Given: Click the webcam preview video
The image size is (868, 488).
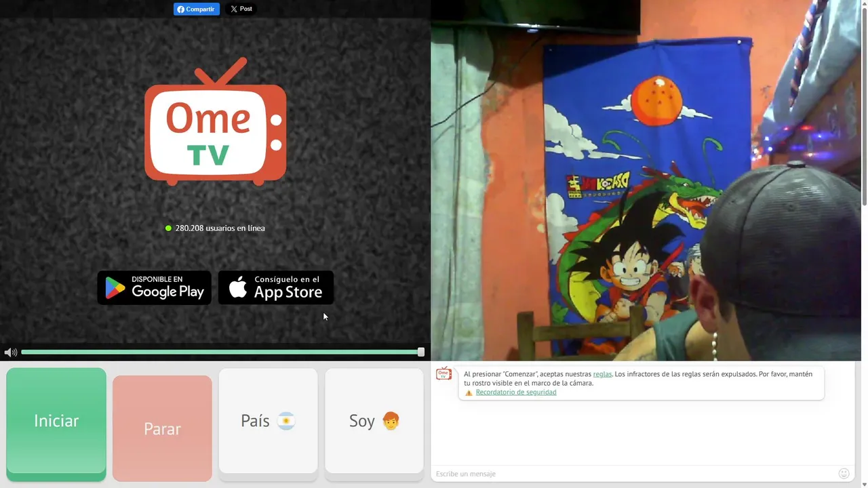Looking at the screenshot, I should (646, 180).
